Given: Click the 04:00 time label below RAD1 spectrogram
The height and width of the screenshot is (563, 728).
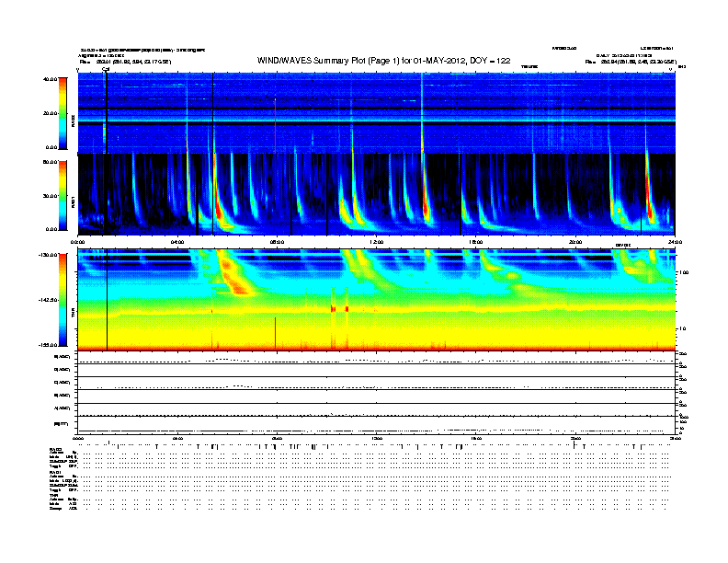Looking at the screenshot, I should point(177,242).
